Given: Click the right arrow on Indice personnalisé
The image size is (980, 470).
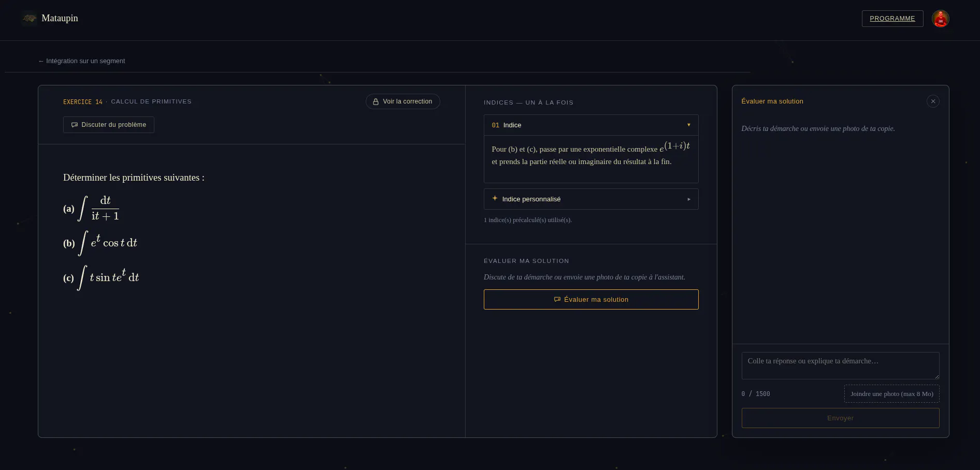Looking at the screenshot, I should 689,199.
